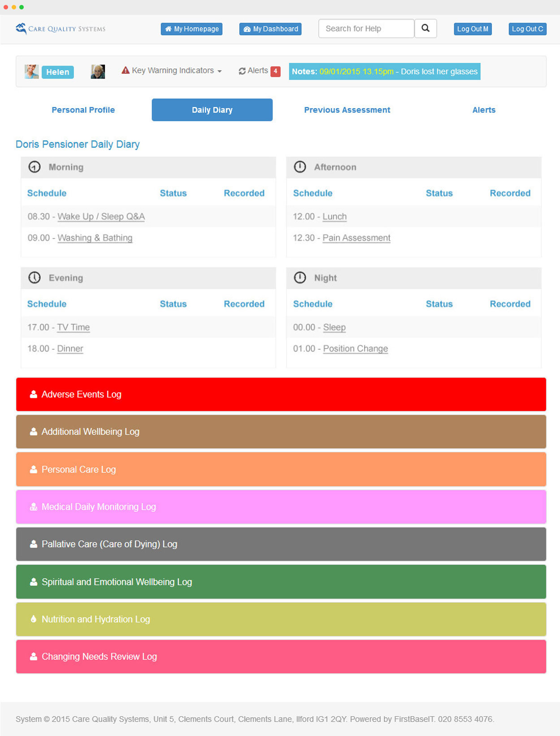Switch to the Personal Profile tab
Screen dimensions: 560x736
click(x=83, y=110)
